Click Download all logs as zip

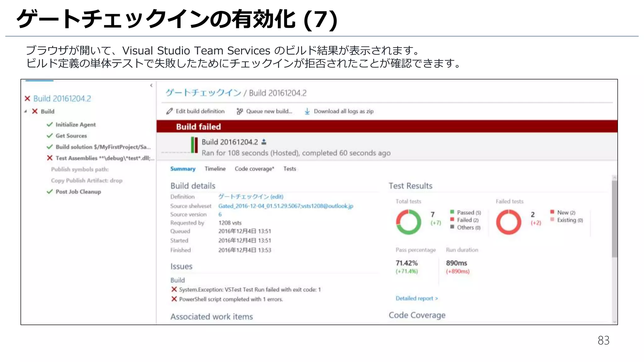[x=344, y=111]
